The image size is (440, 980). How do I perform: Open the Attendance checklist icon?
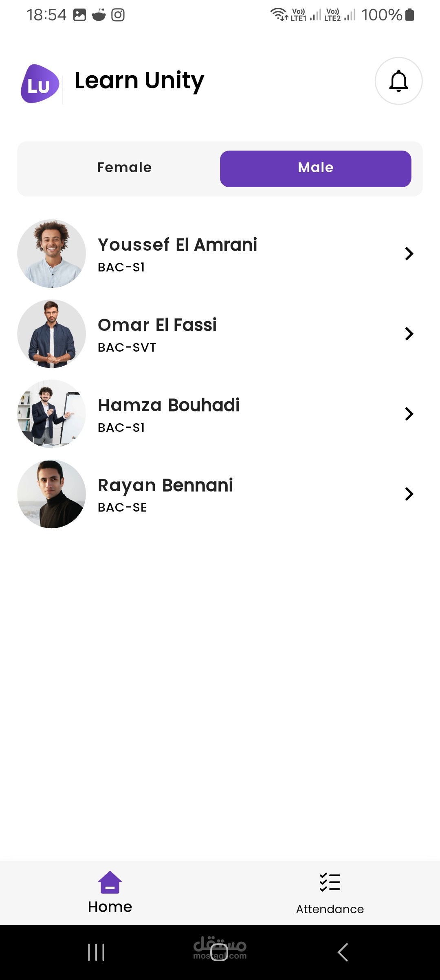(330, 882)
